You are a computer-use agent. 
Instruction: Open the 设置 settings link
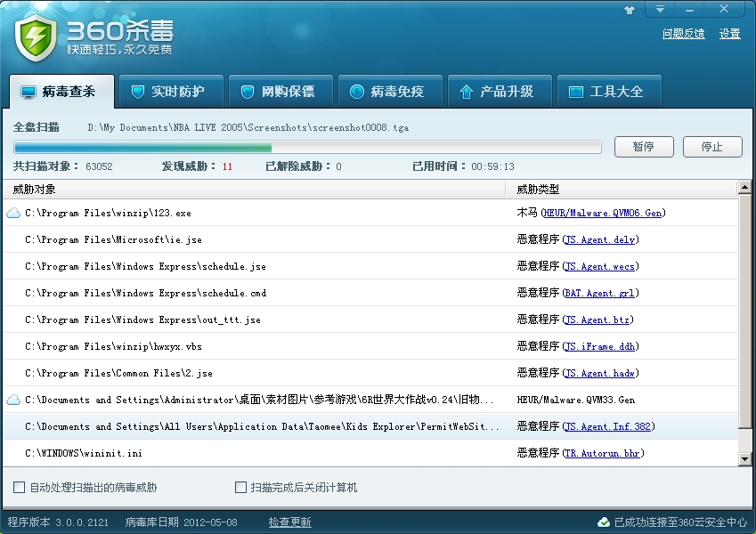coord(729,34)
